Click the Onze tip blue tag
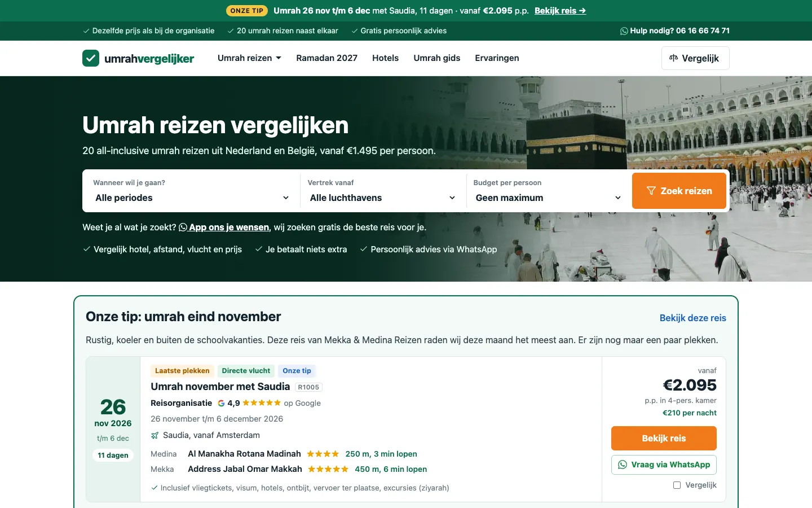 (x=297, y=371)
